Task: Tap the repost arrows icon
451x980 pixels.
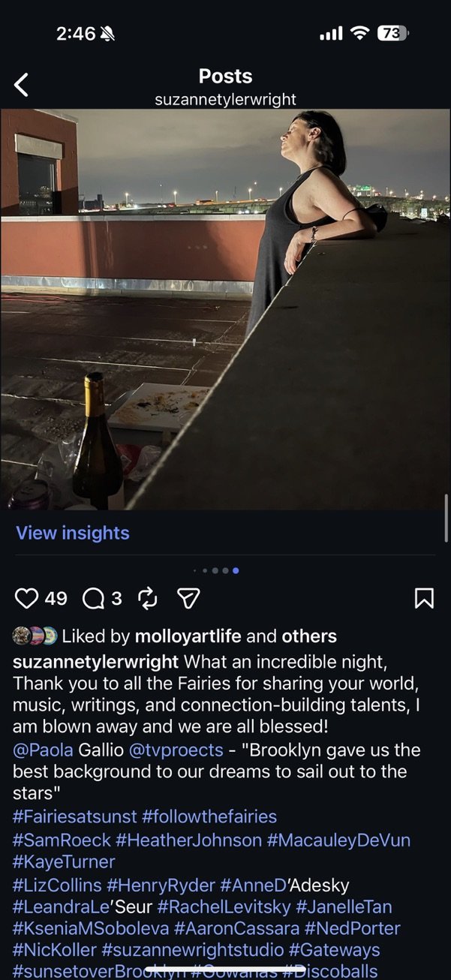Action: [x=148, y=598]
